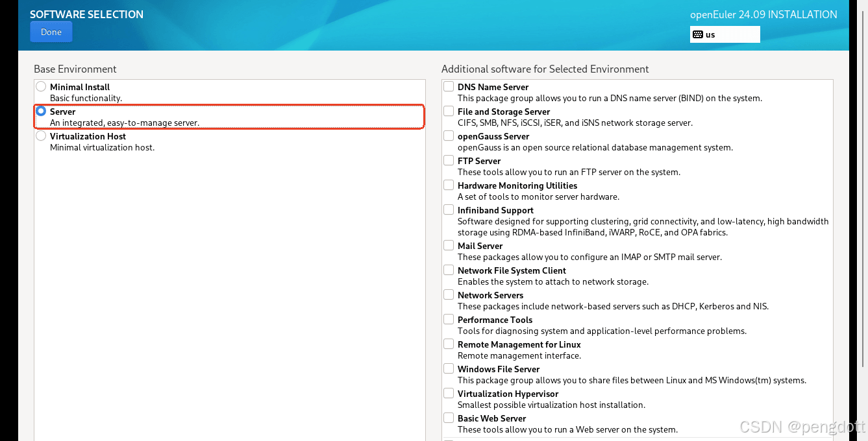Viewport: 868px width, 441px height.
Task: Click 'Remote management interface.' description
Action: point(519,356)
